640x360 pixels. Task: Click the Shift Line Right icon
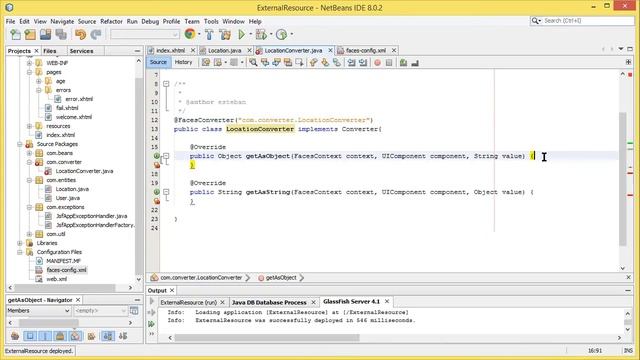[363, 62]
